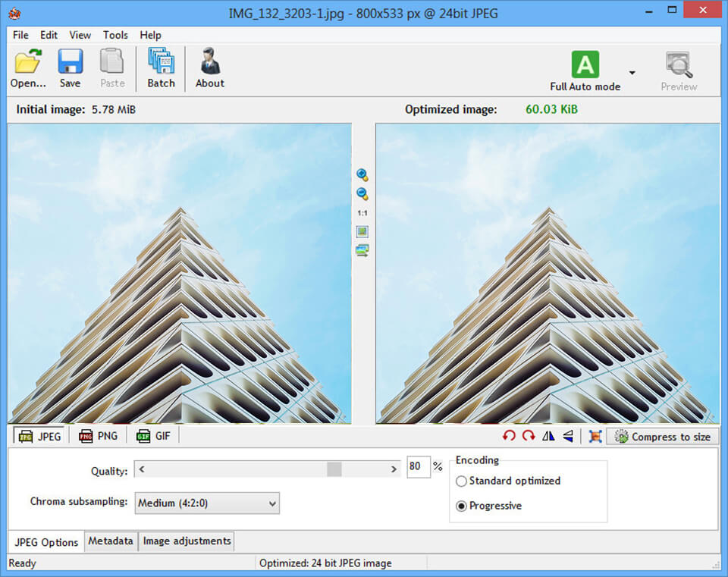Click the fit image to window icon

tap(362, 231)
